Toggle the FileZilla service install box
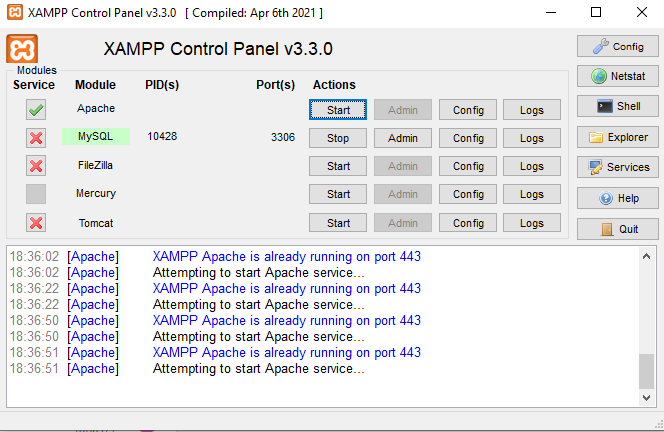 [x=36, y=166]
